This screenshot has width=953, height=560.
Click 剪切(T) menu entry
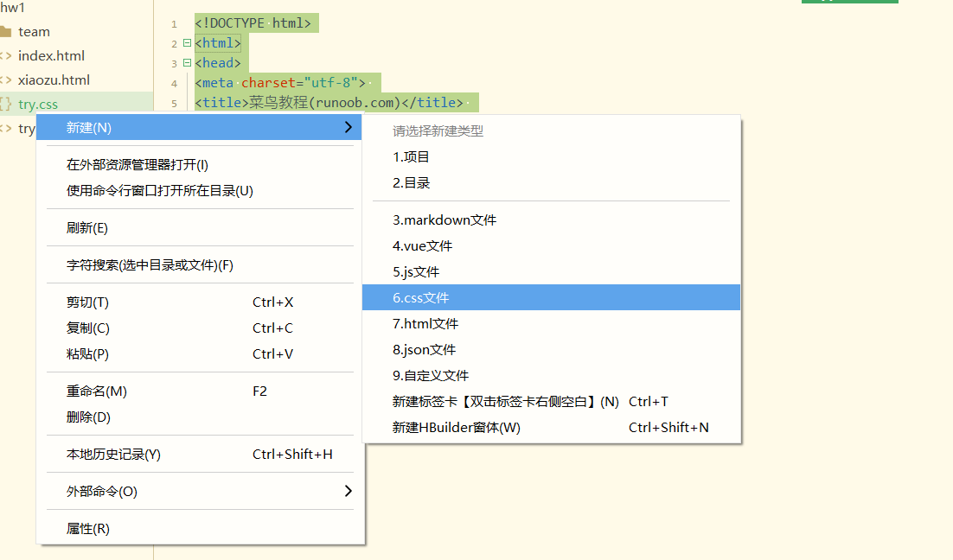87,302
